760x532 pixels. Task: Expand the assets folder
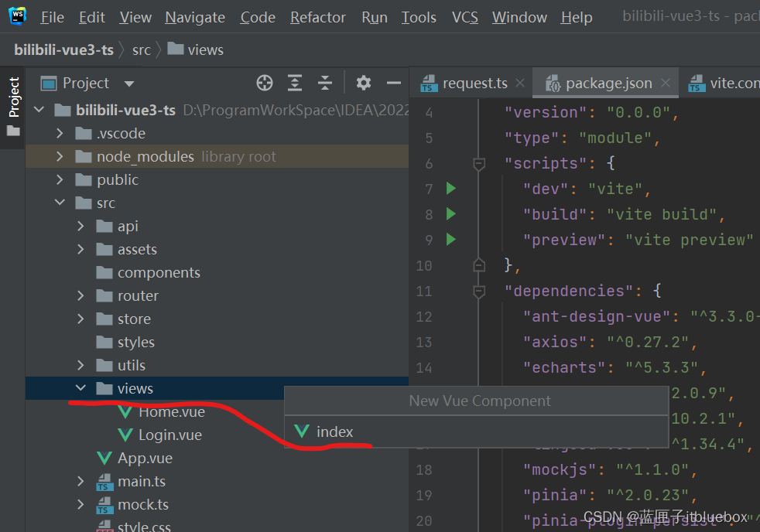(x=80, y=249)
